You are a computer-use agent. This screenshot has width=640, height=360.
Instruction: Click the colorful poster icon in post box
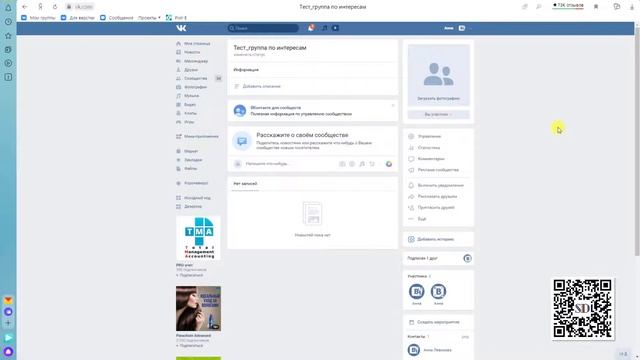[x=389, y=164]
